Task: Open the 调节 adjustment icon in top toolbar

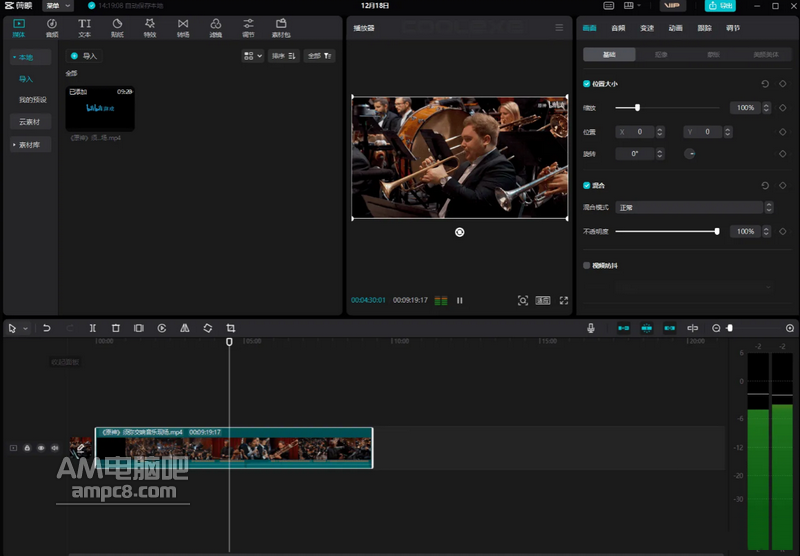Action: coord(248,28)
